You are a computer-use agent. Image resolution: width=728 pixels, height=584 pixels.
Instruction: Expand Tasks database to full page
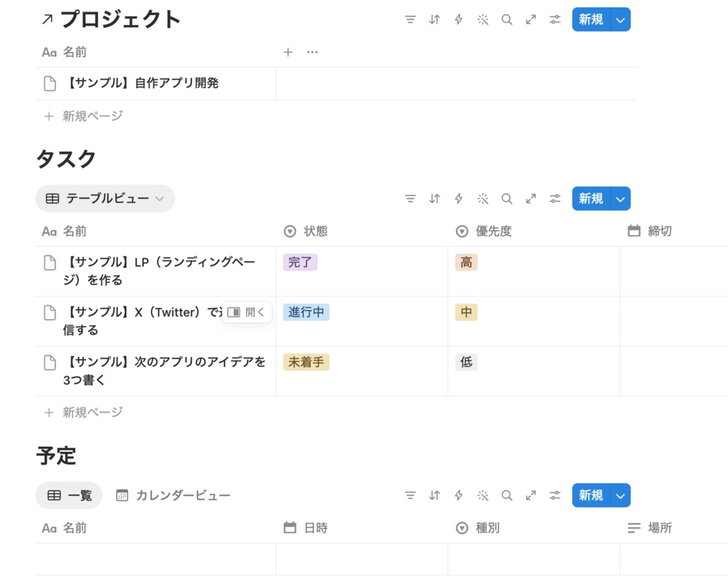[x=530, y=199]
